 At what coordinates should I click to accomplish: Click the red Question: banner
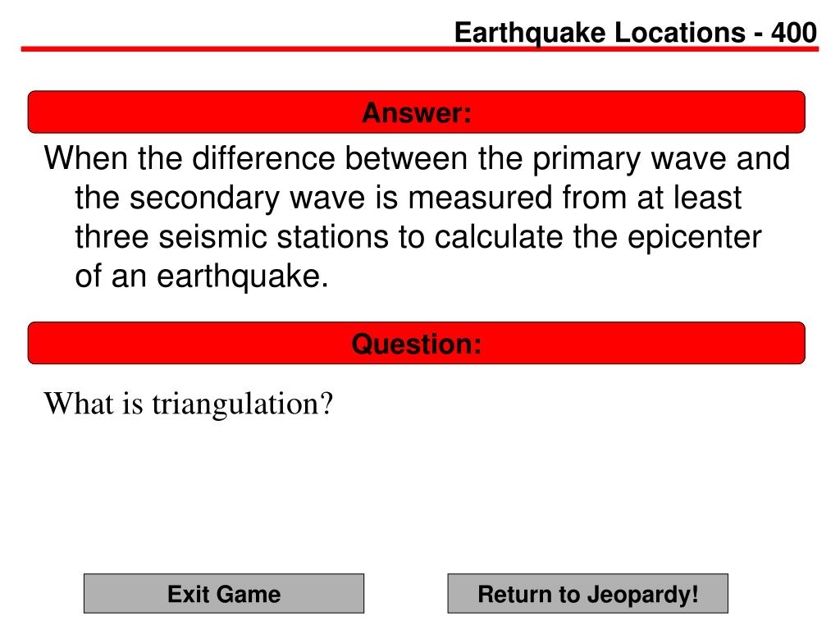point(416,343)
